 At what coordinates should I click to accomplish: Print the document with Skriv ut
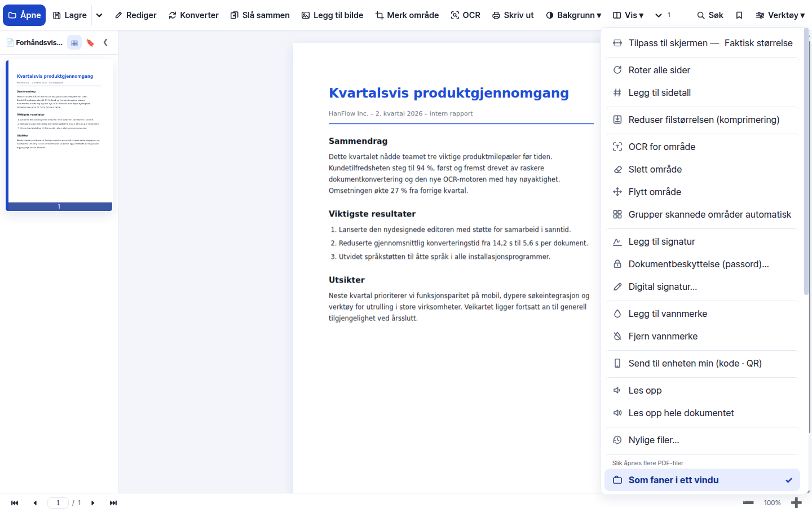[513, 15]
